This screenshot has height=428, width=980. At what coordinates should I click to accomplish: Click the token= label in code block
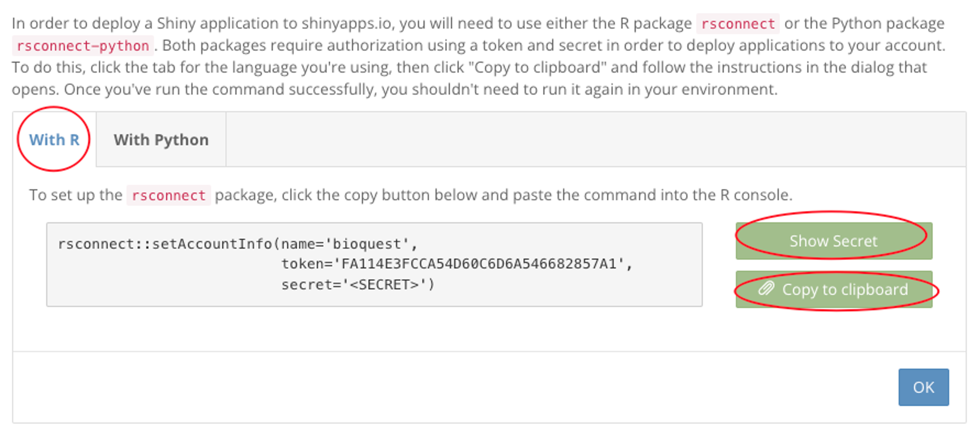pyautogui.click(x=307, y=264)
